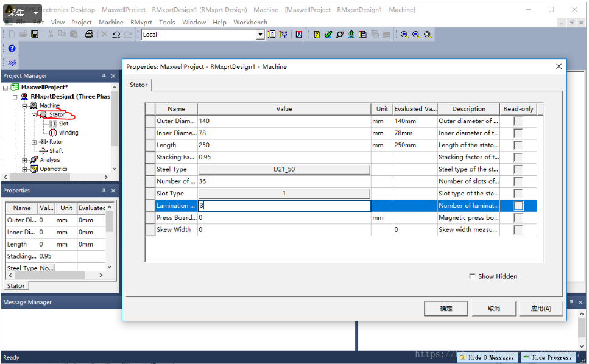Toggle Read-only checkbox for Number of slots row
The height and width of the screenshot is (364, 589).
pos(518,181)
